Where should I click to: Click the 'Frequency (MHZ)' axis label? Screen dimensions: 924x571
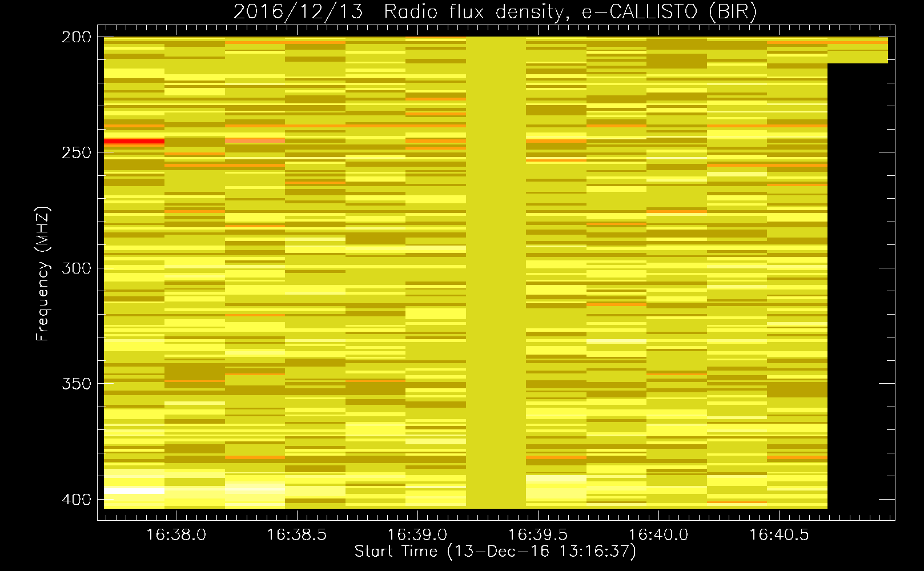tap(43, 273)
